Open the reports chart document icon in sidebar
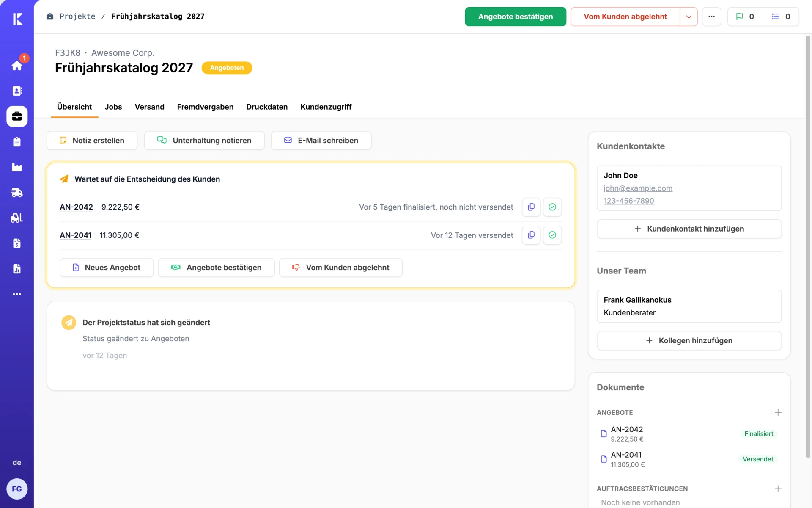 (x=17, y=269)
